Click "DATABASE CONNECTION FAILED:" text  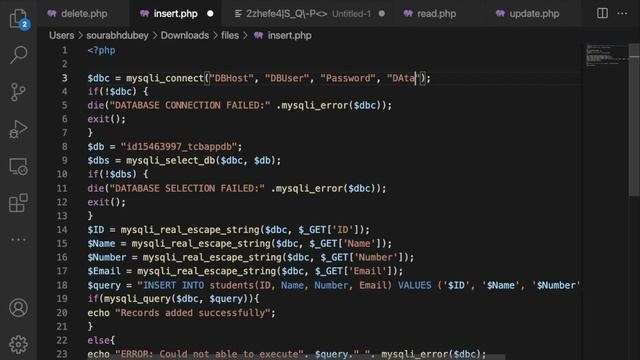190,105
